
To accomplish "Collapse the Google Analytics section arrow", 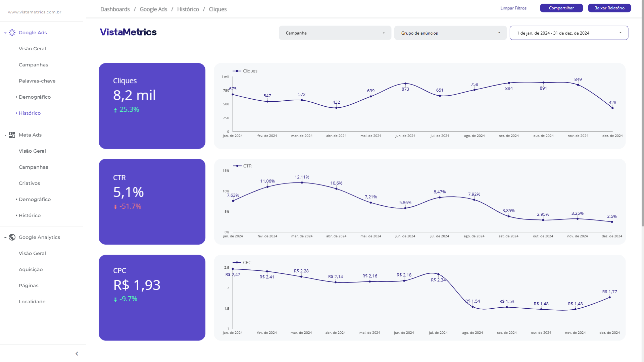I will 5,238.
